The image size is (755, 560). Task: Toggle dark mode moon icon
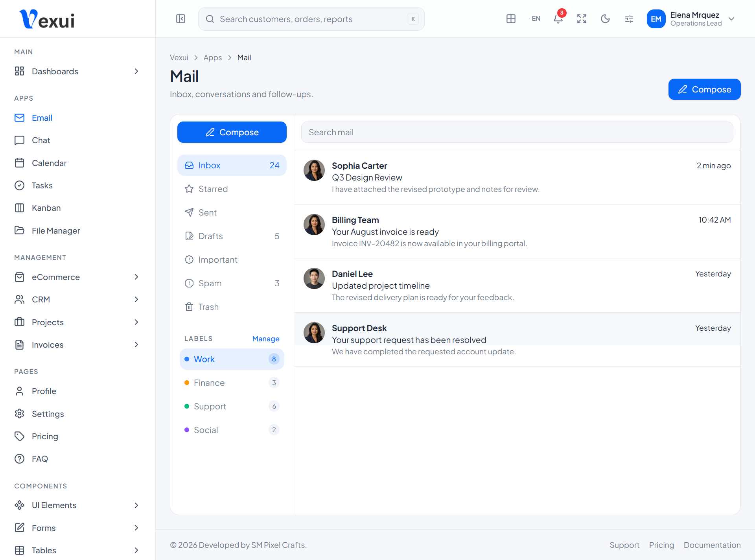[605, 19]
